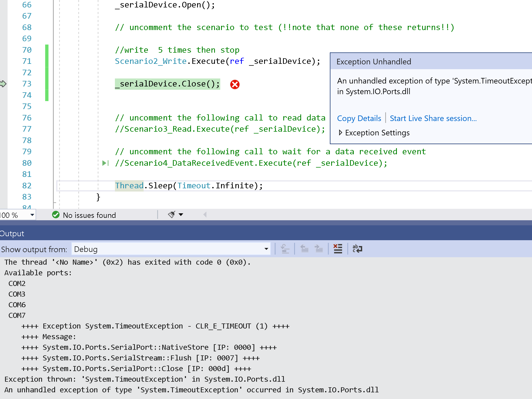Start a Live Share session
This screenshot has width=532, height=399.
[433, 118]
